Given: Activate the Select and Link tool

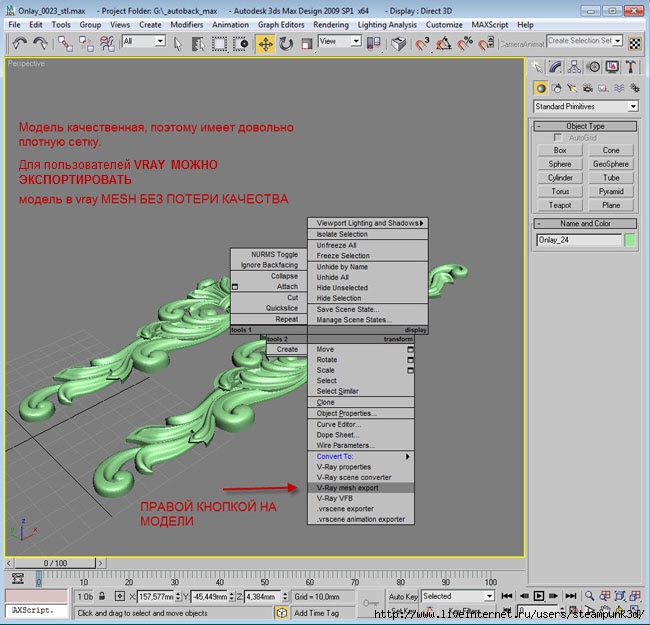Looking at the screenshot, I should [65, 43].
